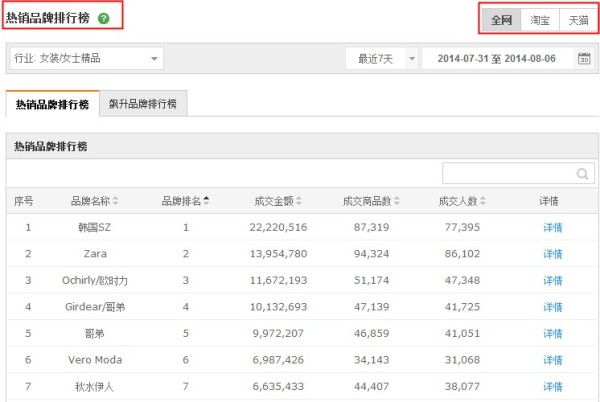Click buyer count 86,102
The height and width of the screenshot is (402, 600).
pyautogui.click(x=462, y=254)
